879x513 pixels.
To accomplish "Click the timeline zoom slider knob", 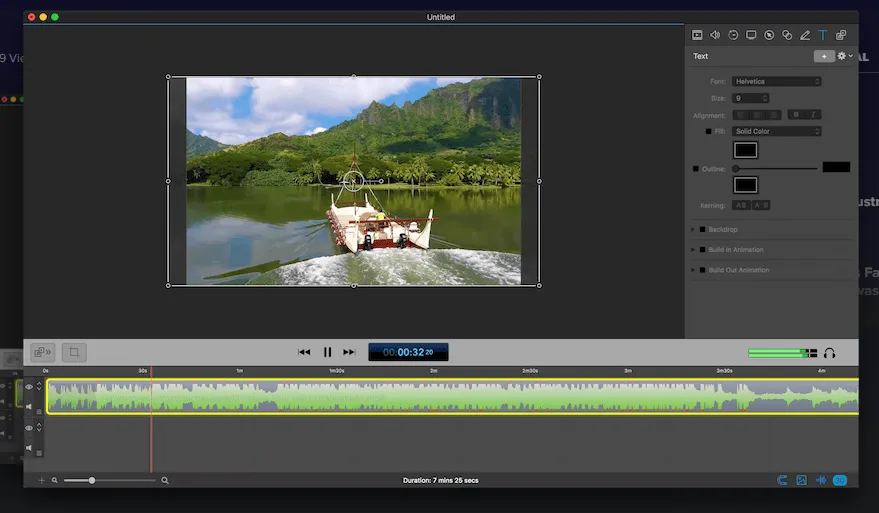I will [x=91, y=480].
